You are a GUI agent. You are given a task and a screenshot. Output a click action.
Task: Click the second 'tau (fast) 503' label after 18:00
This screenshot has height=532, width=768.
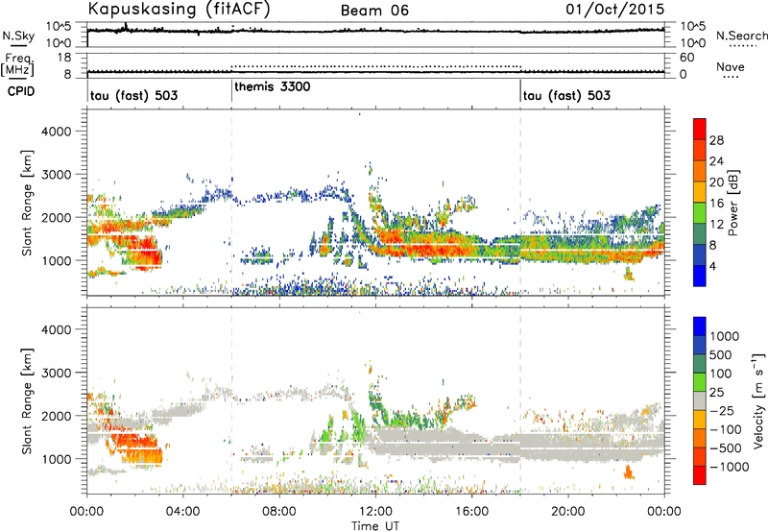pos(566,95)
